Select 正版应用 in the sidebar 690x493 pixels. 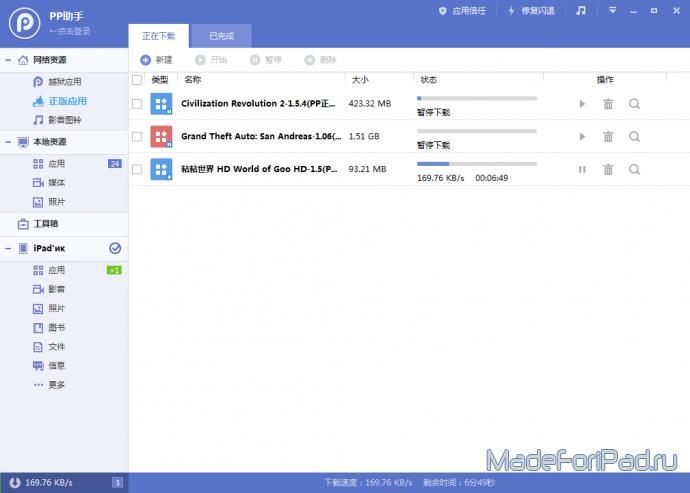pos(67,101)
